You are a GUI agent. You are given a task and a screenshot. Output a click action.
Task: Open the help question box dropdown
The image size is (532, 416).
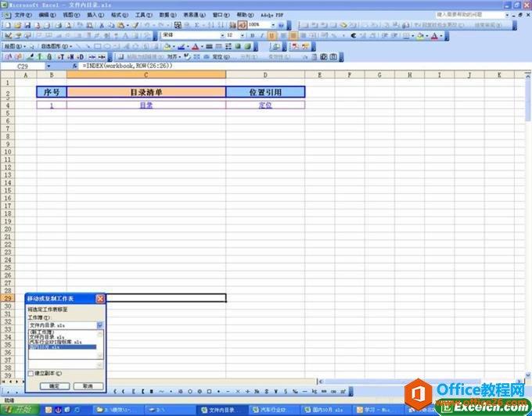(507, 15)
